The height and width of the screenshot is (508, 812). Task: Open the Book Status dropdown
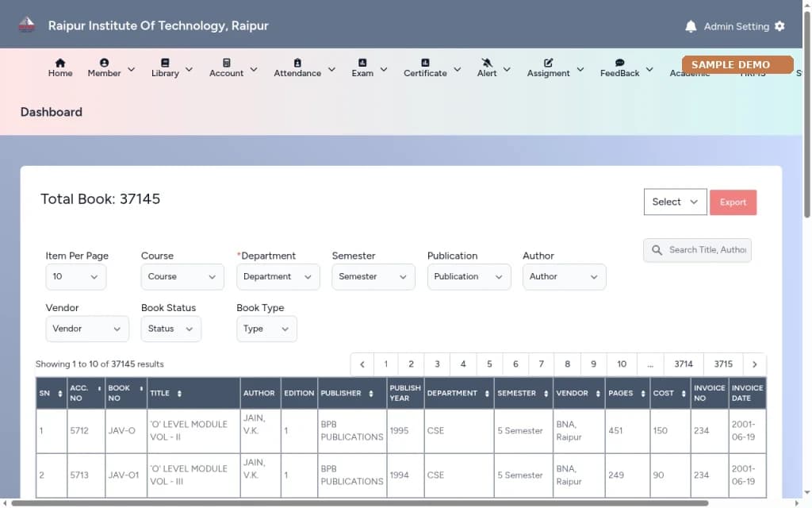(x=171, y=329)
